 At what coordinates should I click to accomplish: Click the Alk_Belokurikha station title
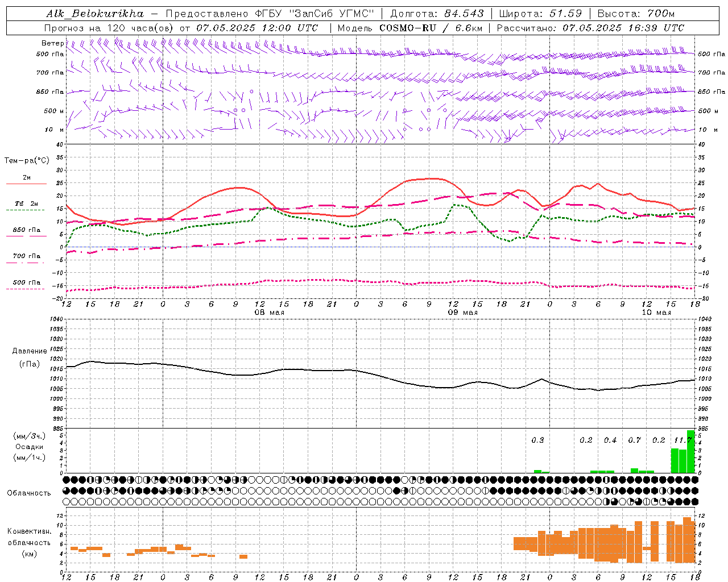click(95, 14)
